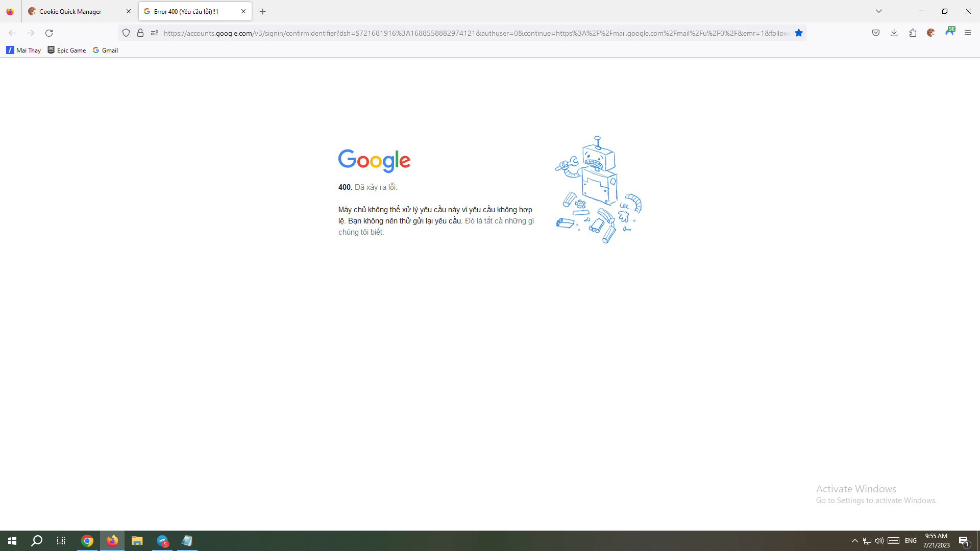Launch Chrome from the taskbar
The height and width of the screenshot is (551, 980).
(x=87, y=541)
